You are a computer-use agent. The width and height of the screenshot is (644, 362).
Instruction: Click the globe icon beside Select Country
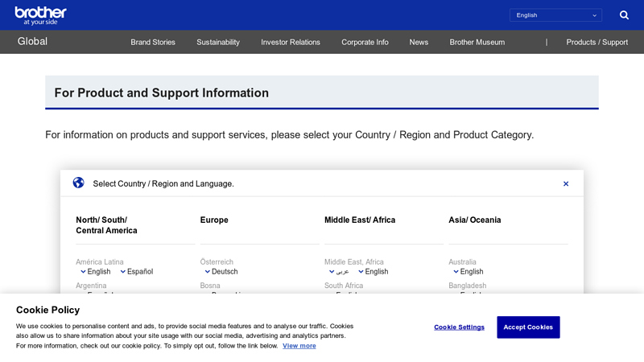[78, 183]
